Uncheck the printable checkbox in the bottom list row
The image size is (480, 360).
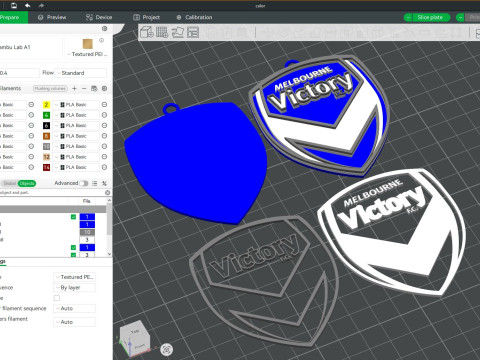73,255
